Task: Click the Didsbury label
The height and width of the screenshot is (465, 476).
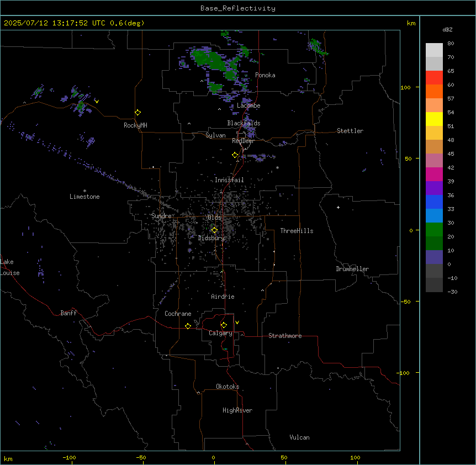Action: [211, 238]
